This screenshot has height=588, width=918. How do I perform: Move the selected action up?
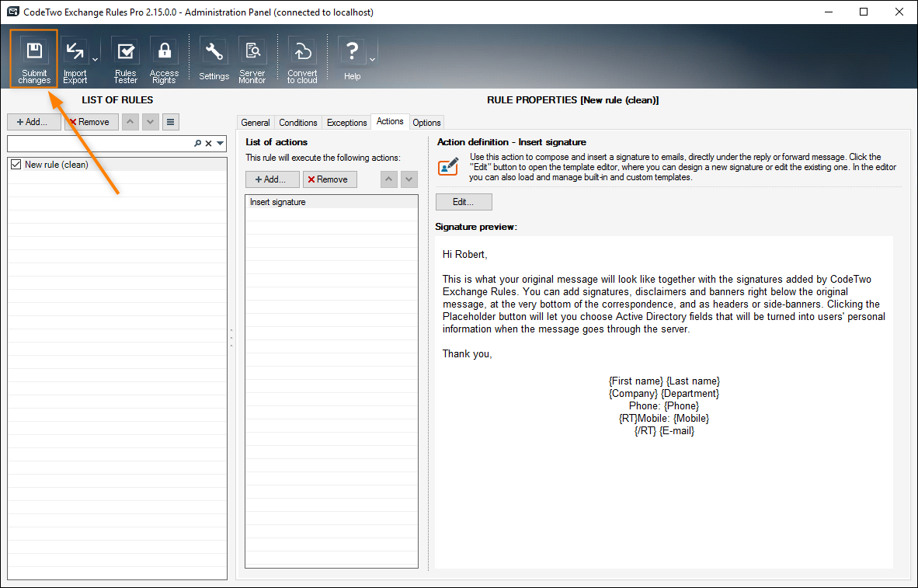(x=389, y=179)
